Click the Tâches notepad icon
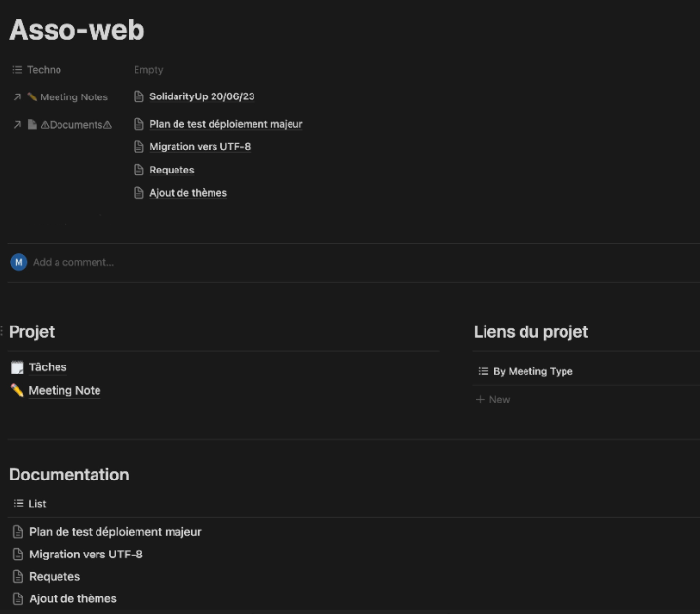 point(18,367)
